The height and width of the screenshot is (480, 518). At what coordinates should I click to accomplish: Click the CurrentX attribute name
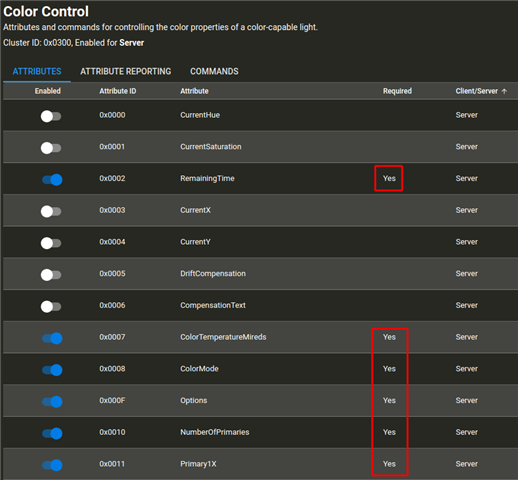coord(195,210)
